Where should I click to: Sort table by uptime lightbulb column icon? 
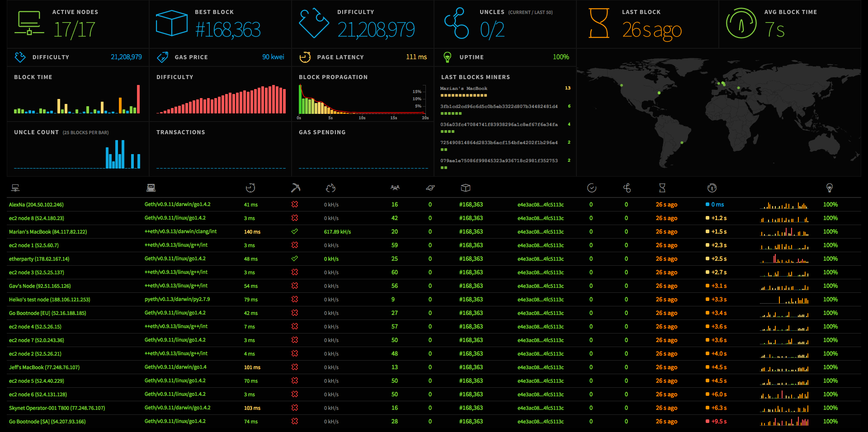pos(830,188)
